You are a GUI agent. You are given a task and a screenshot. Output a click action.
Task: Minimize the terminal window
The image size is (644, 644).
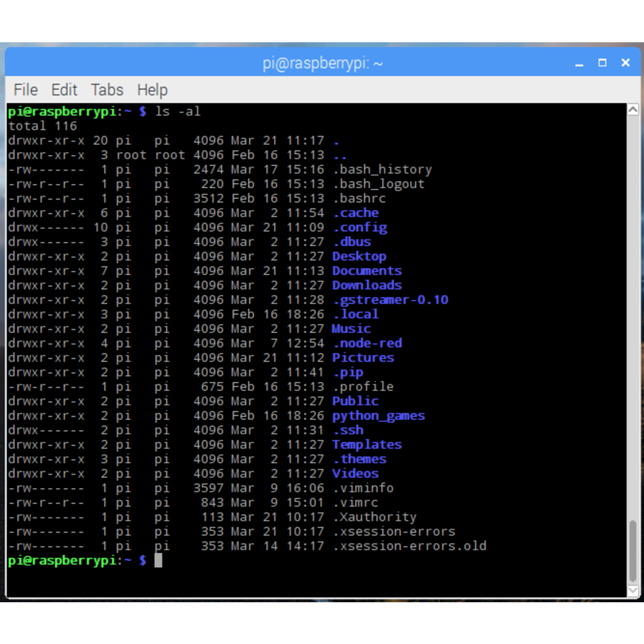579,63
